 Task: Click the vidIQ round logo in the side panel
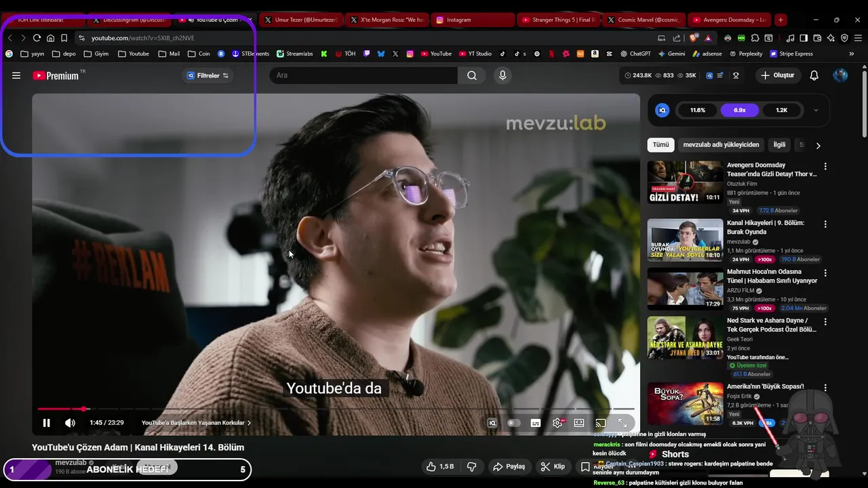663,110
